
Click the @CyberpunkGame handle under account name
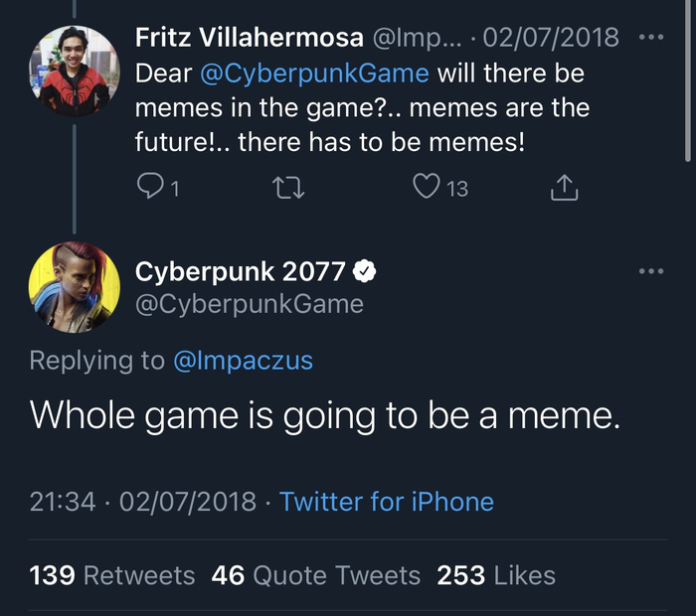point(249,303)
